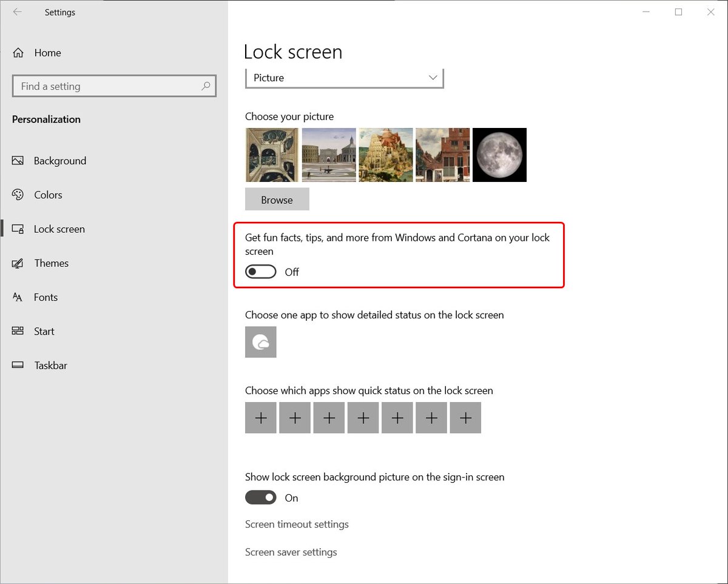Click the Background picture icon in sidebar
Viewport: 728px width, 584px height.
point(18,161)
